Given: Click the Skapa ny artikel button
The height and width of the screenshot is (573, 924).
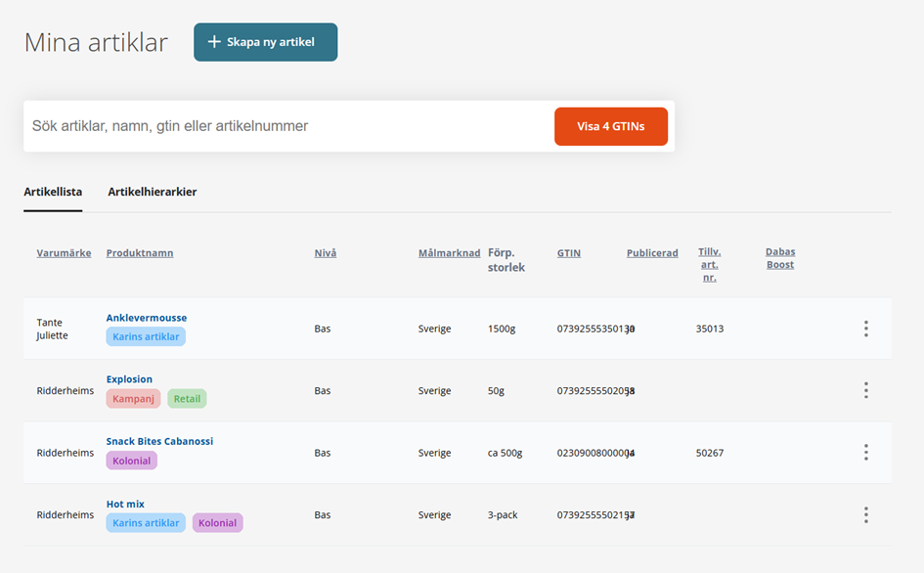Looking at the screenshot, I should click(265, 42).
